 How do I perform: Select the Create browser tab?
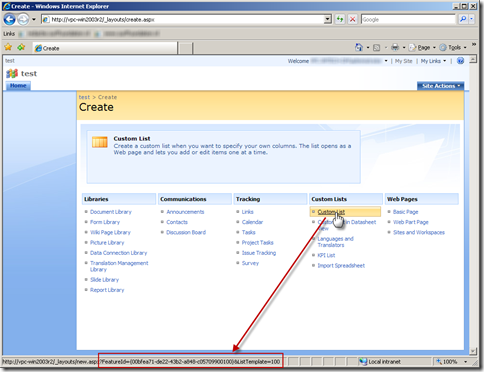[x=105, y=48]
